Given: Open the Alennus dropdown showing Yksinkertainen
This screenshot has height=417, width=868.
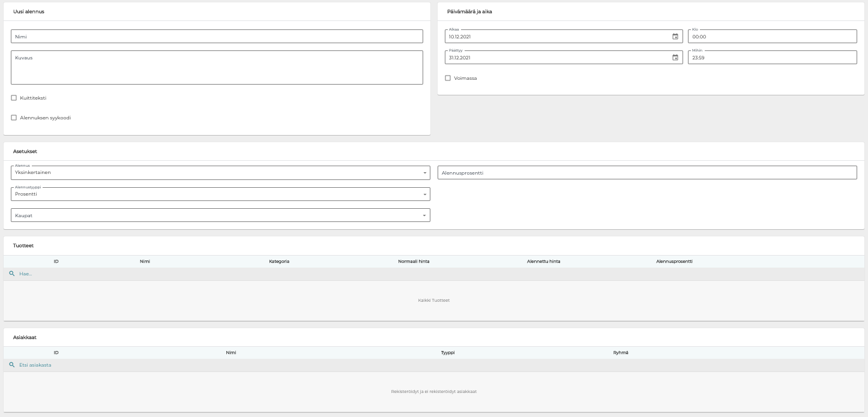Looking at the screenshot, I should tap(220, 173).
